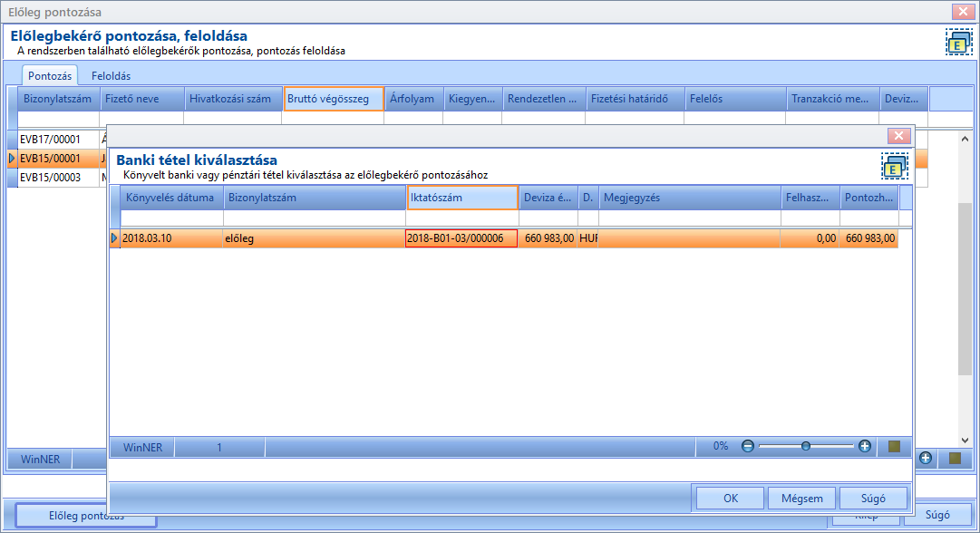Click Rendezetlen ... column header
This screenshot has height=533, width=980.
544,99
